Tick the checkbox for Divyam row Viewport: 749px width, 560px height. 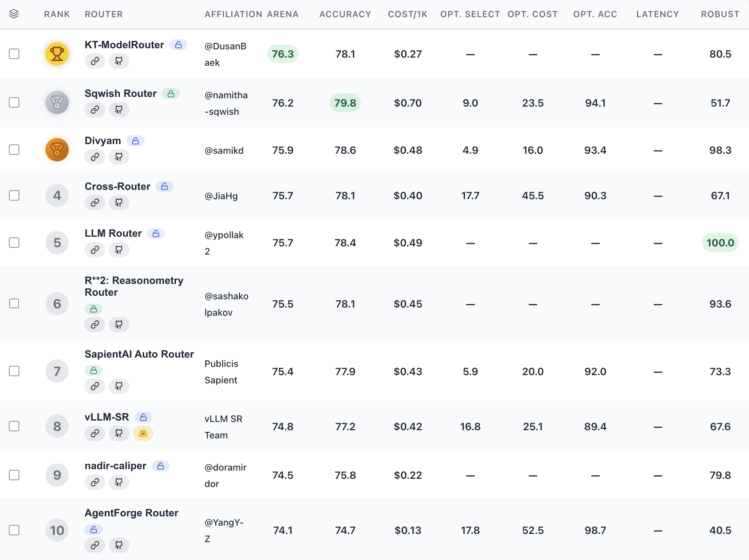click(x=14, y=150)
